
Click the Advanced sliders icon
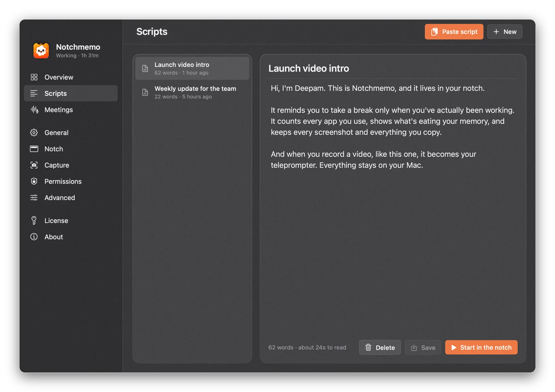(x=34, y=198)
